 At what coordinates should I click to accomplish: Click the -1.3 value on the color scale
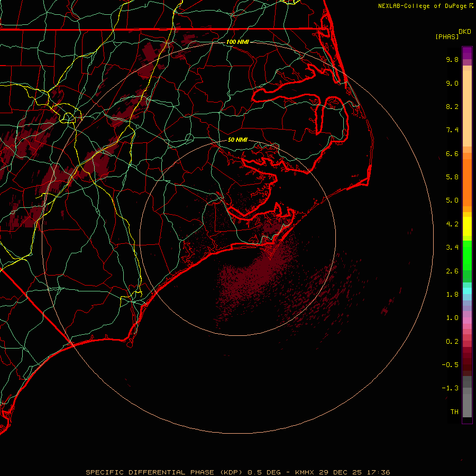point(450,388)
